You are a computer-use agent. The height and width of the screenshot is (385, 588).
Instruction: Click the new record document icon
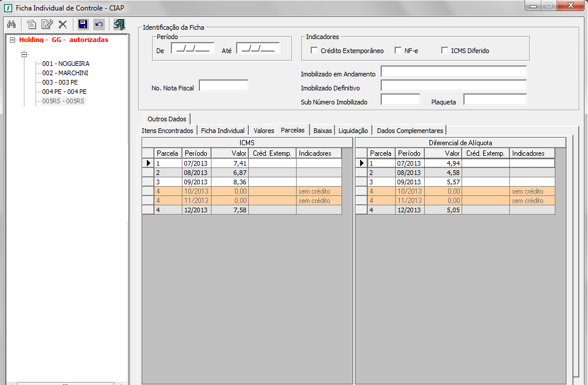pos(31,24)
